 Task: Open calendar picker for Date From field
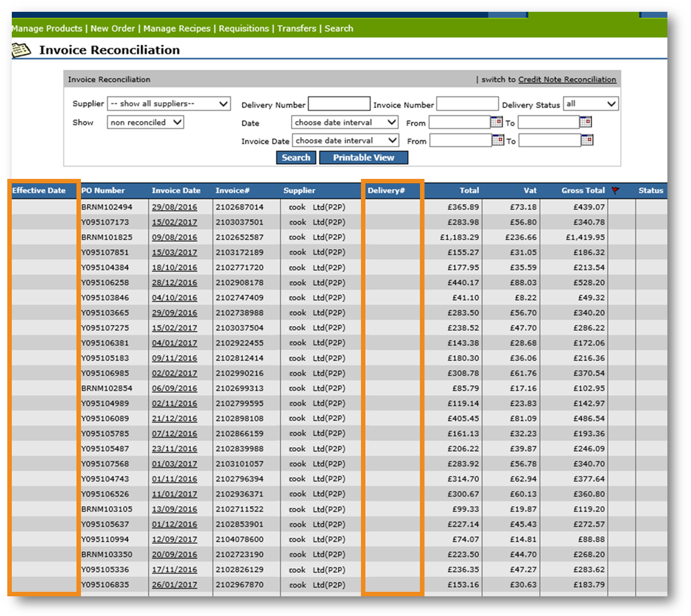tap(496, 122)
